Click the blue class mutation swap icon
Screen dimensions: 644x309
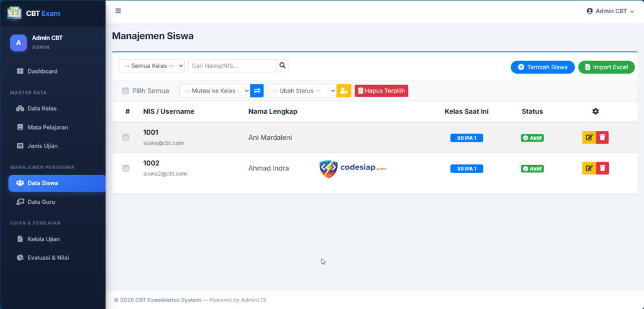pos(257,91)
